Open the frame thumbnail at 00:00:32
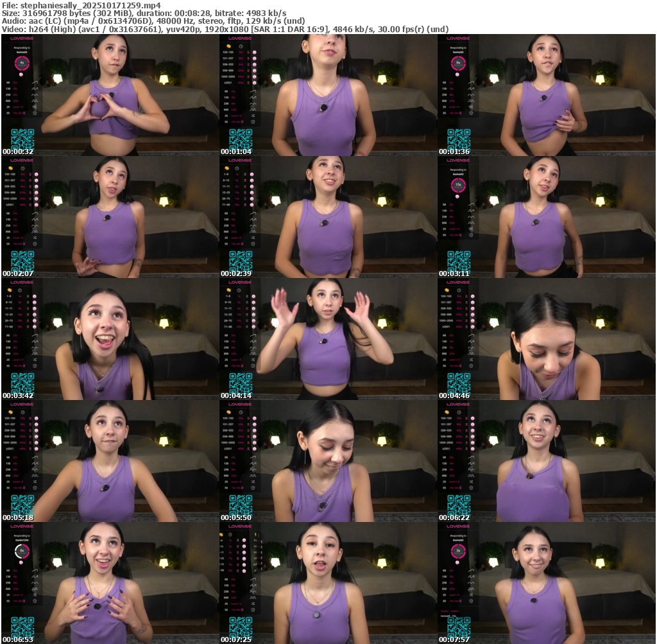This screenshot has height=644, width=657. pyautogui.click(x=110, y=95)
